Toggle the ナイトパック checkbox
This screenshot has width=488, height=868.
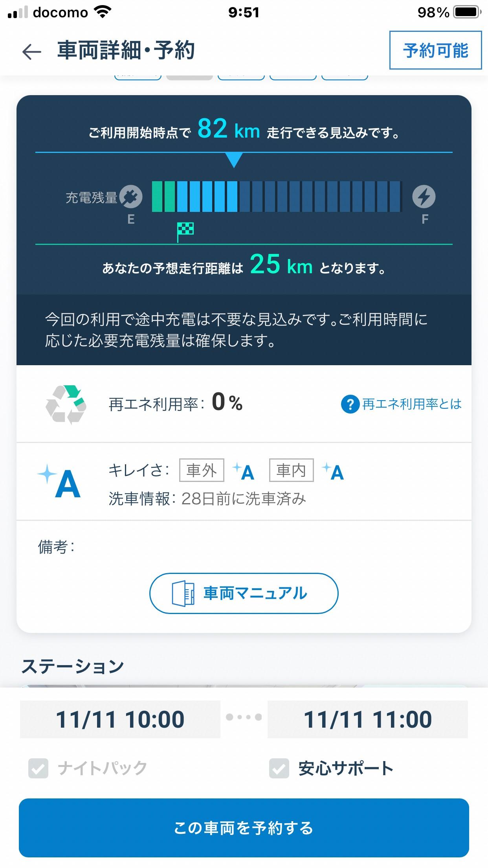38,768
